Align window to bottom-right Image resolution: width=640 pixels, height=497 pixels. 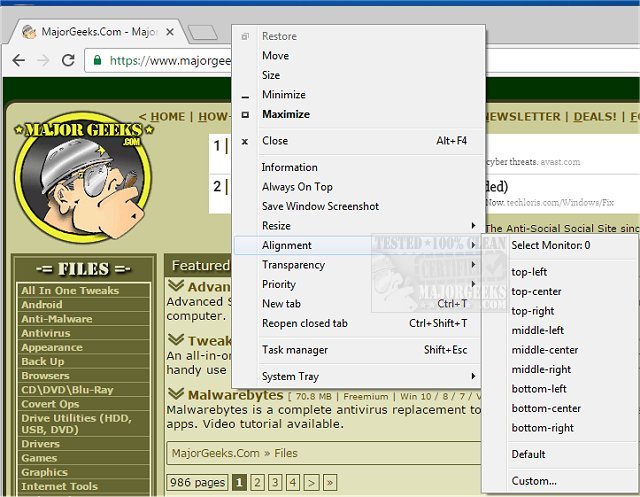(x=560, y=428)
